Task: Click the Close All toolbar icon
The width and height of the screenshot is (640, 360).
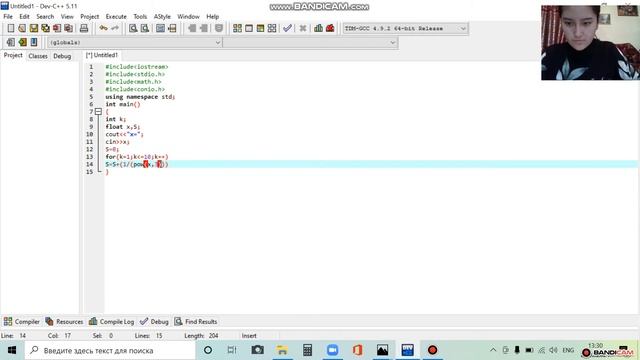Action: 69,28
